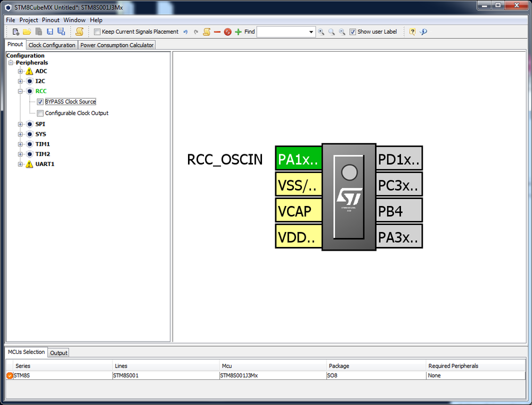The image size is (532, 405).
Task: Expand the ADC tree node
Action: pyautogui.click(x=20, y=71)
